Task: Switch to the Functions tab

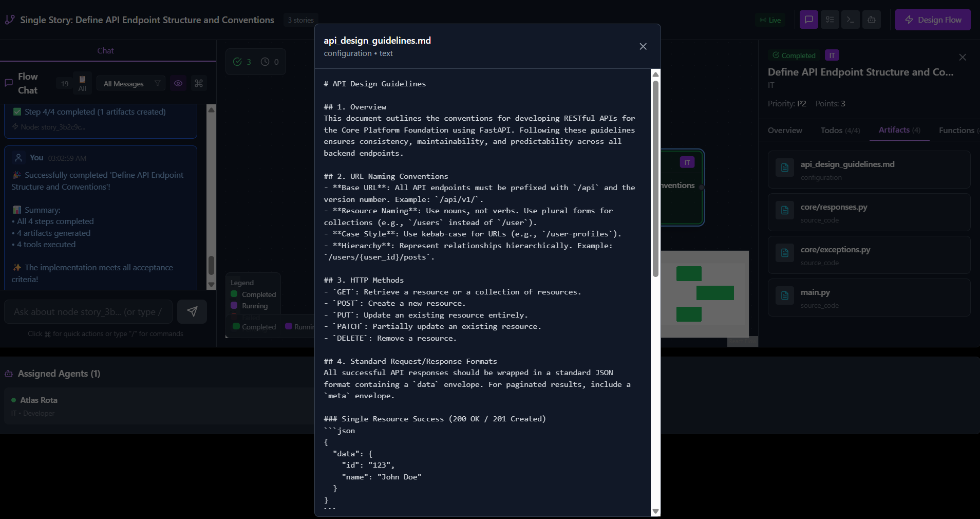Action: [x=956, y=131]
